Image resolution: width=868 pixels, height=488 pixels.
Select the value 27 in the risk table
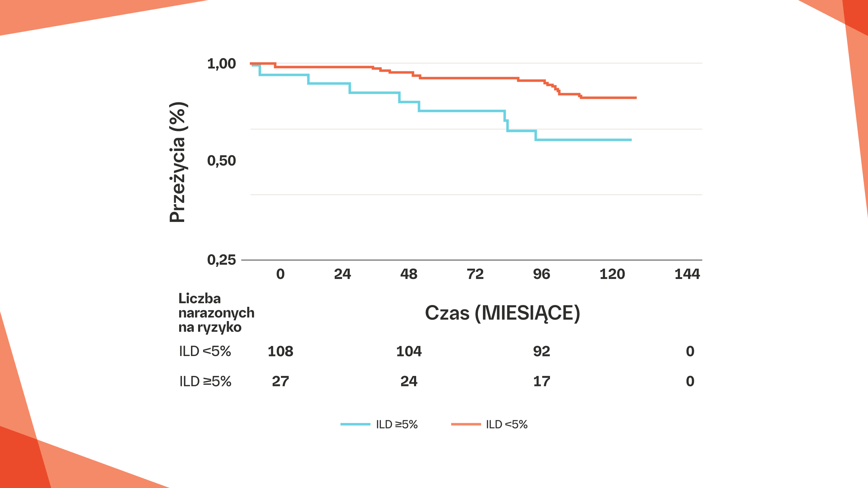pos(281,381)
